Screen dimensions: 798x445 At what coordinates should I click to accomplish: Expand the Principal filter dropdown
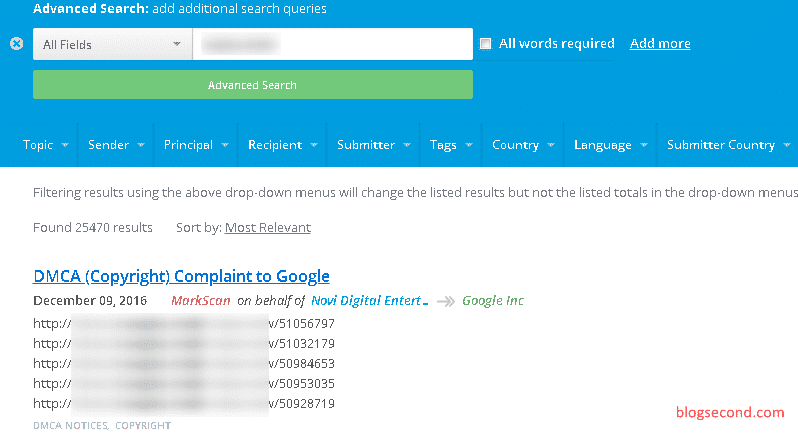click(196, 145)
